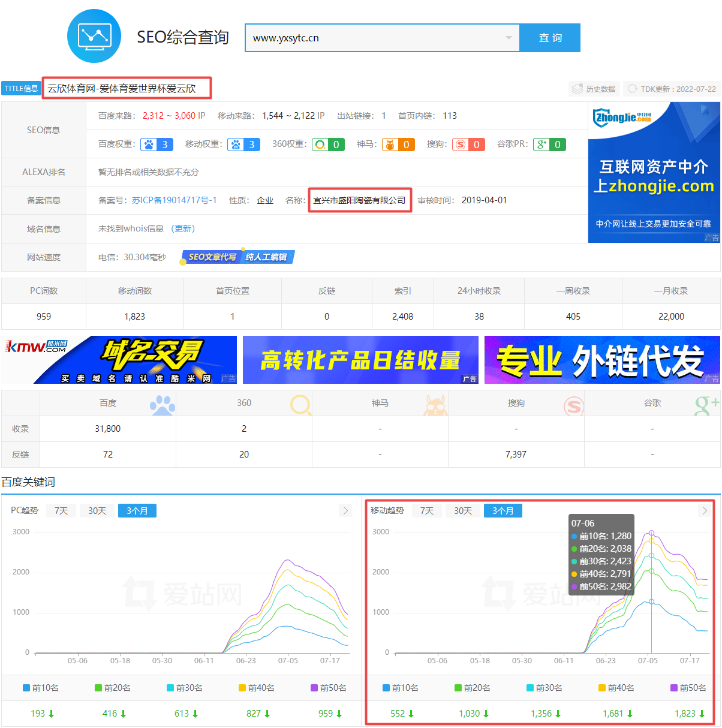Click the 谷歌PR badge icon
The image size is (722, 728).
point(549,145)
